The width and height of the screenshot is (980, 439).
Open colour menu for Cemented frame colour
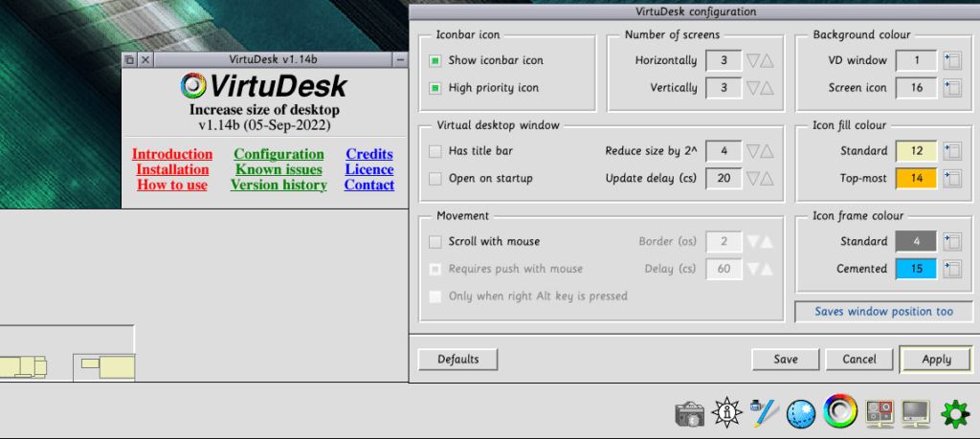point(951,269)
